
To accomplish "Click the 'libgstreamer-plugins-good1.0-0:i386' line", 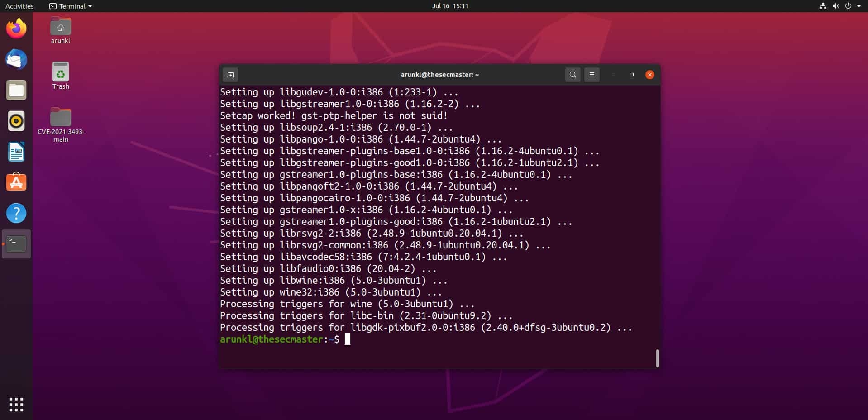I will click(x=410, y=162).
